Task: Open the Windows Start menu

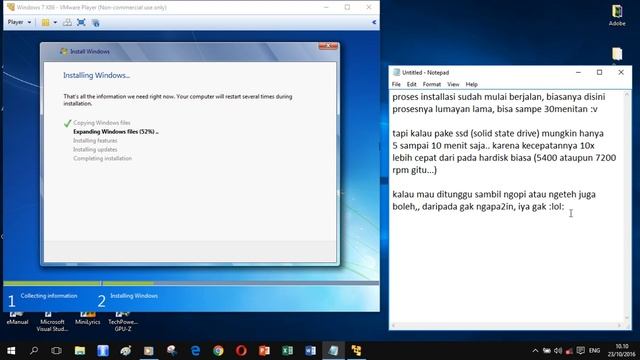Action: click(11, 351)
